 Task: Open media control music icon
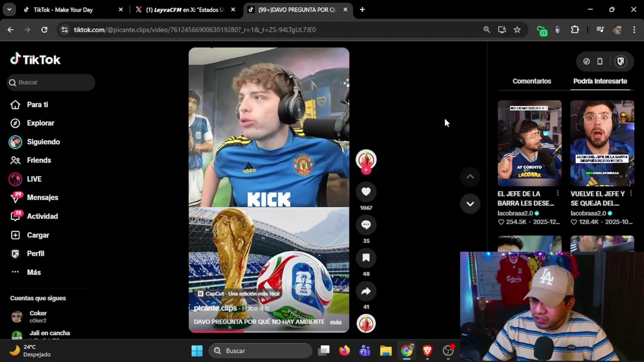(600, 30)
